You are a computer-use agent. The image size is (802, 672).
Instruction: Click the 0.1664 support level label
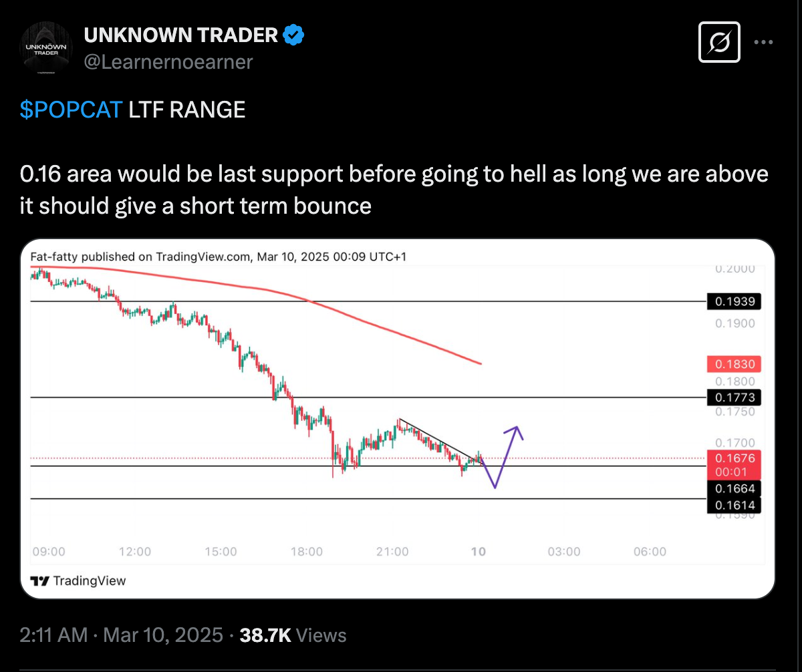[x=734, y=489]
